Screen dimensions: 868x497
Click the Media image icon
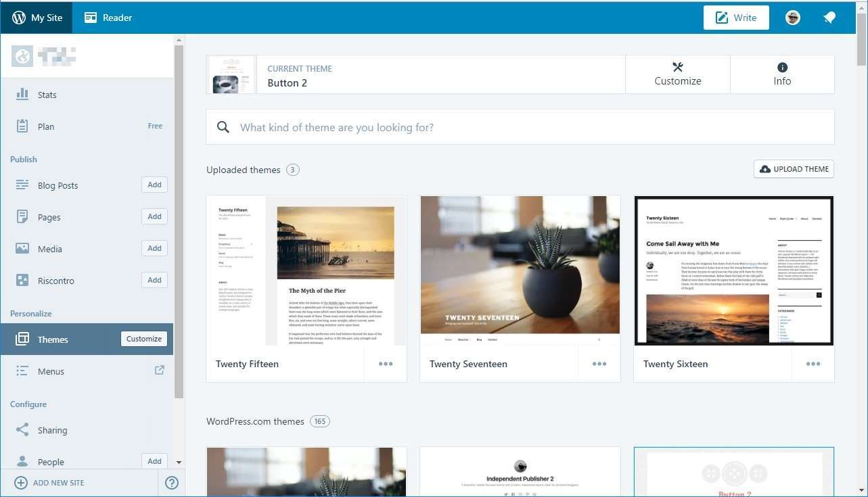point(22,248)
